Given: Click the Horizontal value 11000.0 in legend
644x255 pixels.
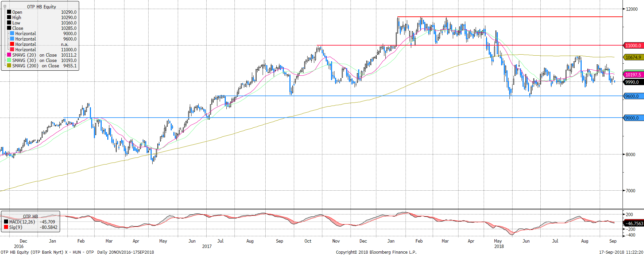Looking at the screenshot, I should tap(69, 50).
